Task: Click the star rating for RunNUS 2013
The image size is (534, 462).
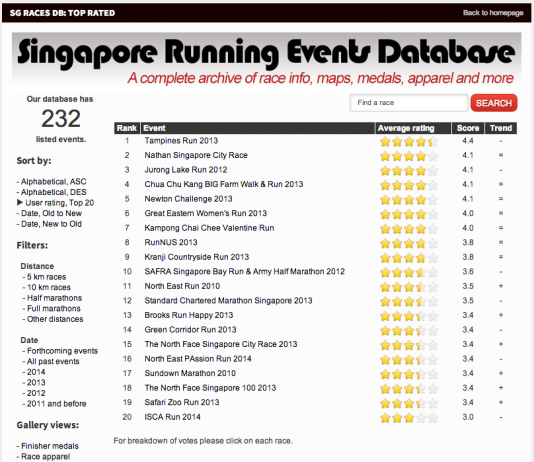Action: pyautogui.click(x=409, y=243)
